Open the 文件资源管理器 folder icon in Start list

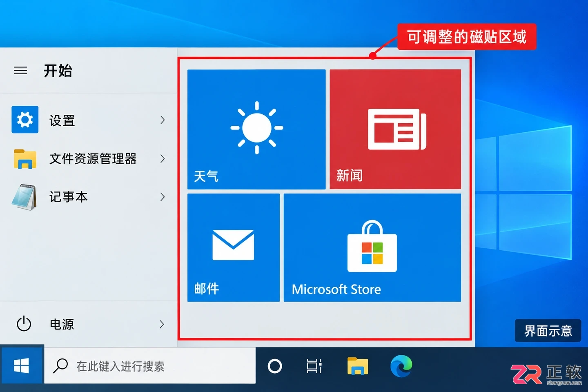click(x=25, y=158)
